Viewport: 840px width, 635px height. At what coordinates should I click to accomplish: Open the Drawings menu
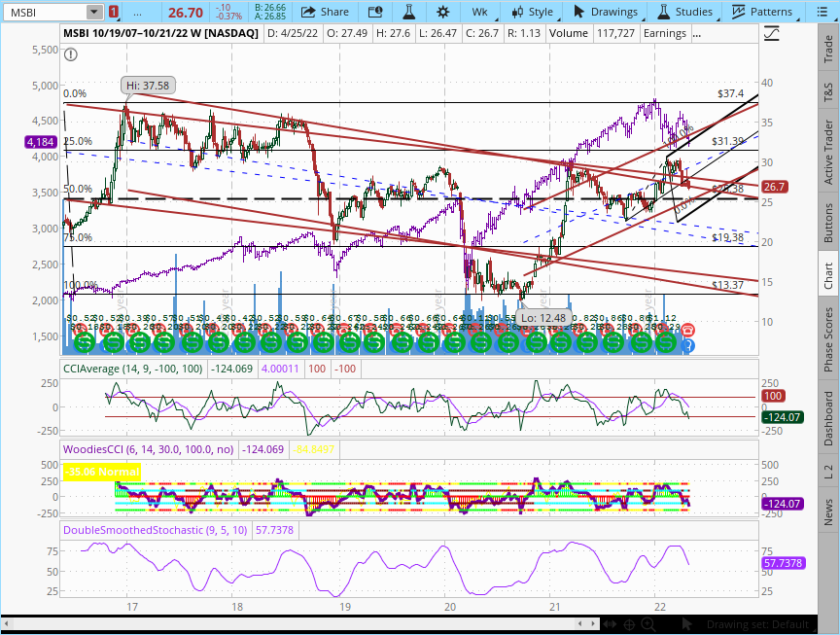pyautogui.click(x=606, y=12)
